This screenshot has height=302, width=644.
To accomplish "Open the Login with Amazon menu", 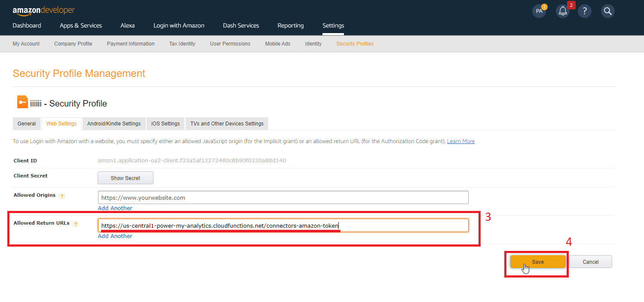I will [179, 25].
